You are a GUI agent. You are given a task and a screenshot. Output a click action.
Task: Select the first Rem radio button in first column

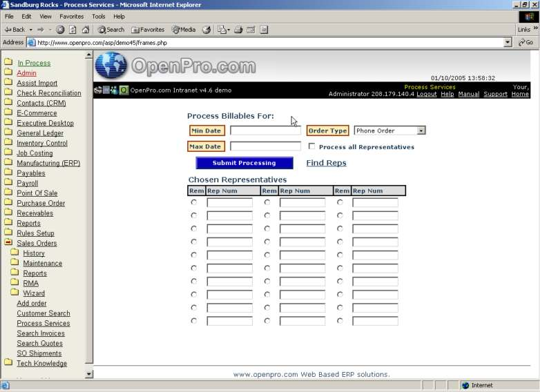point(193,202)
